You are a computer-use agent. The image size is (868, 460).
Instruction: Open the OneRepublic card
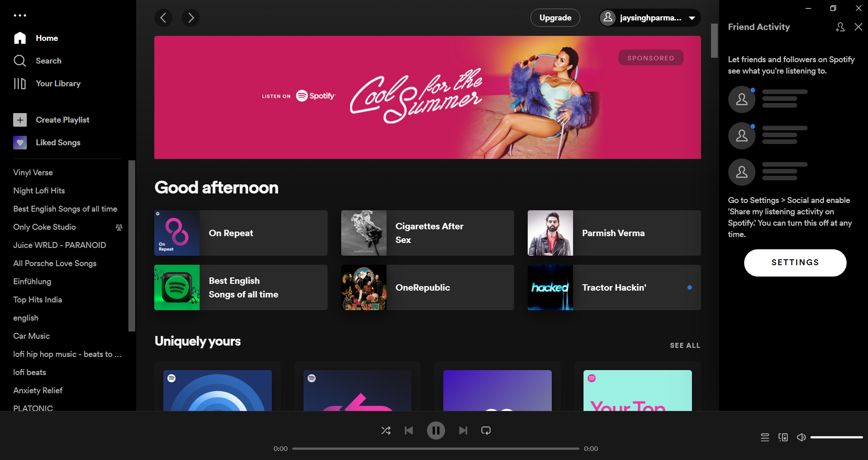[x=427, y=287]
